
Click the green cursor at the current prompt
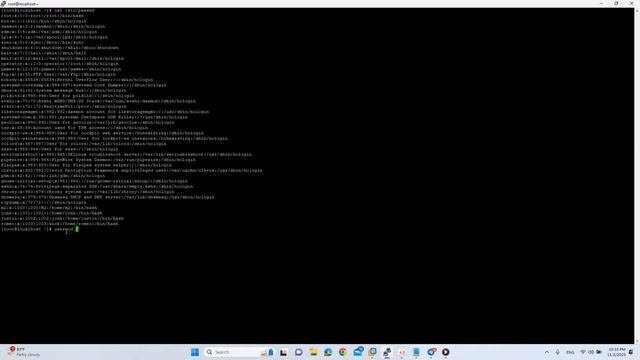[77, 229]
